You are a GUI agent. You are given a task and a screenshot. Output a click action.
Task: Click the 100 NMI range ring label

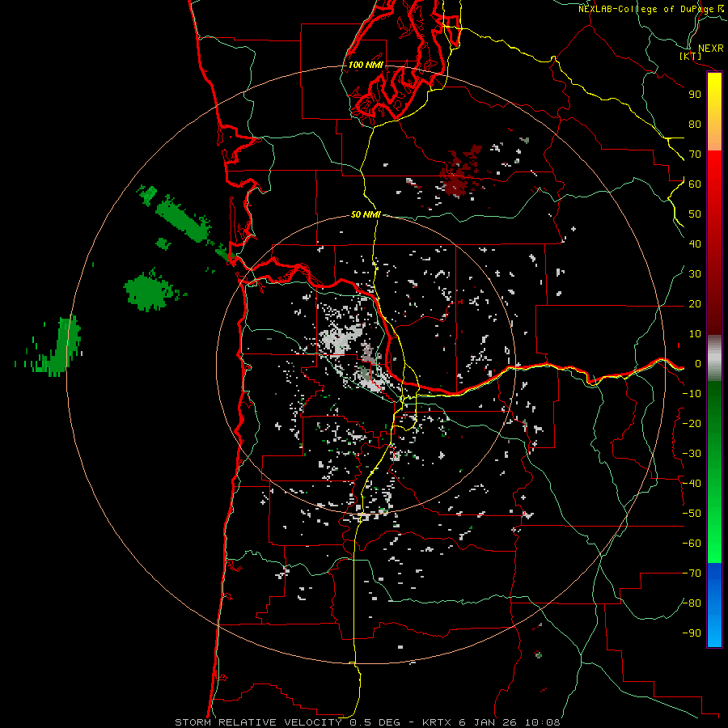pos(366,65)
